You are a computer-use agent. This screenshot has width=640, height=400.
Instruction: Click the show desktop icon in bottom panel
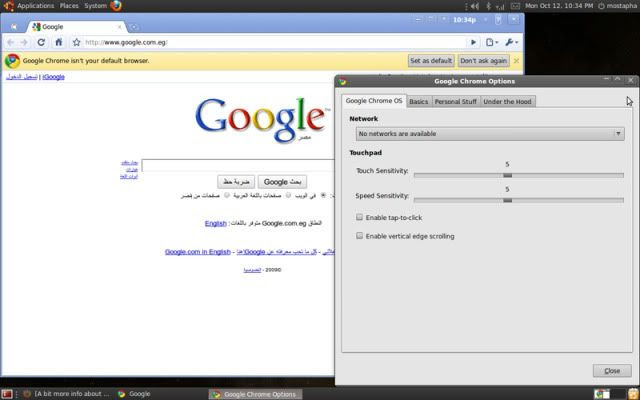(x=7, y=394)
